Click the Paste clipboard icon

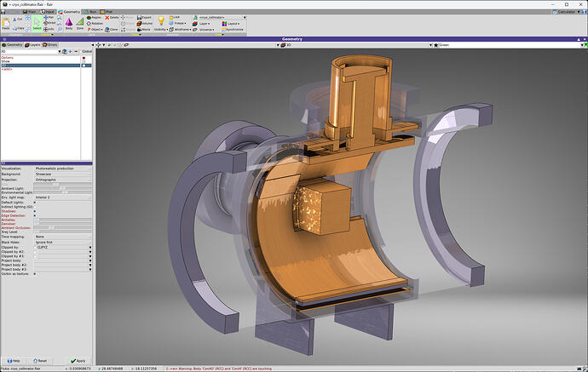[6, 24]
